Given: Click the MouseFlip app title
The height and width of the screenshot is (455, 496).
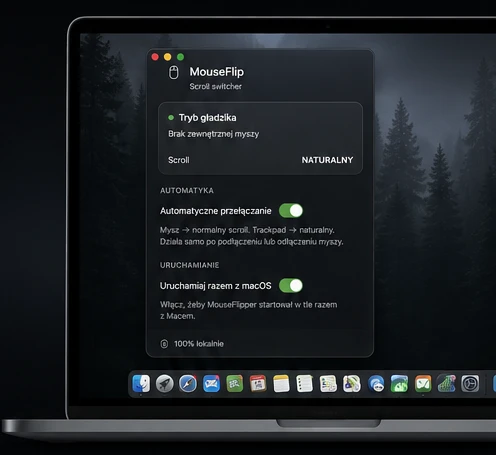Looking at the screenshot, I should click(x=217, y=72).
